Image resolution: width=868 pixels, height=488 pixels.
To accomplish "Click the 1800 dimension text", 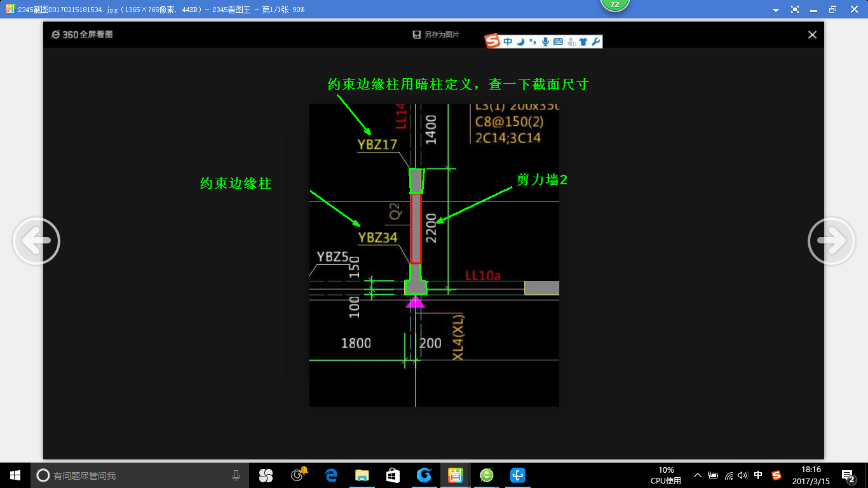I will (x=356, y=343).
